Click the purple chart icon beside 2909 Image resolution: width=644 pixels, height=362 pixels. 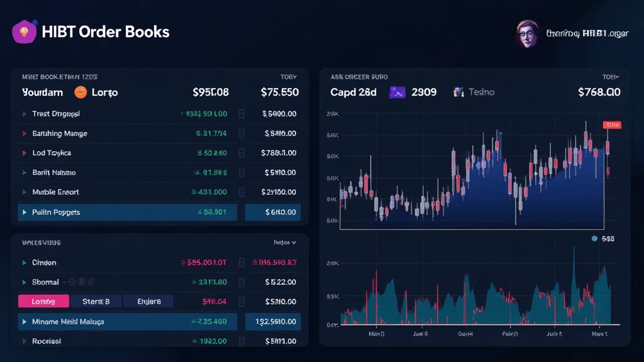(x=397, y=92)
